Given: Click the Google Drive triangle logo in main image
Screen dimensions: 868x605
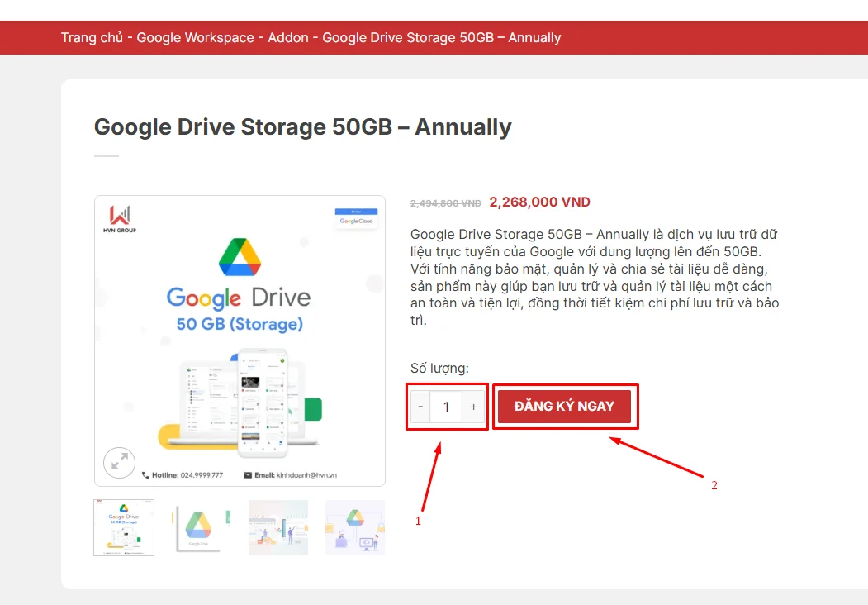Looking at the screenshot, I should coord(240,257).
